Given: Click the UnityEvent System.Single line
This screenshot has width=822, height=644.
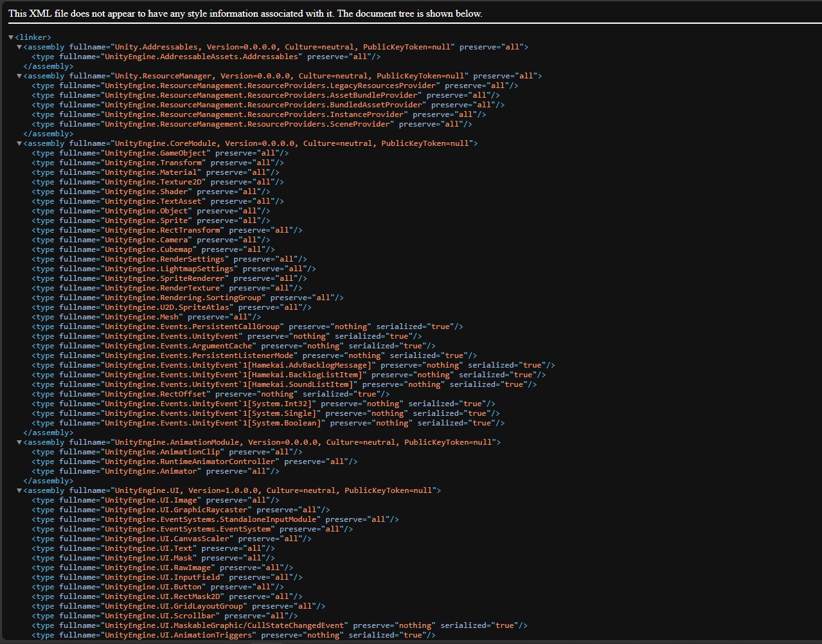Looking at the screenshot, I should coord(266,413).
